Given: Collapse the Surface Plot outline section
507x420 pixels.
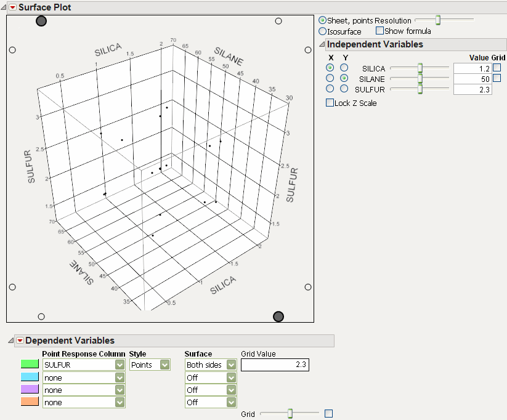Looking at the screenshot, I should pyautogui.click(x=4, y=8).
